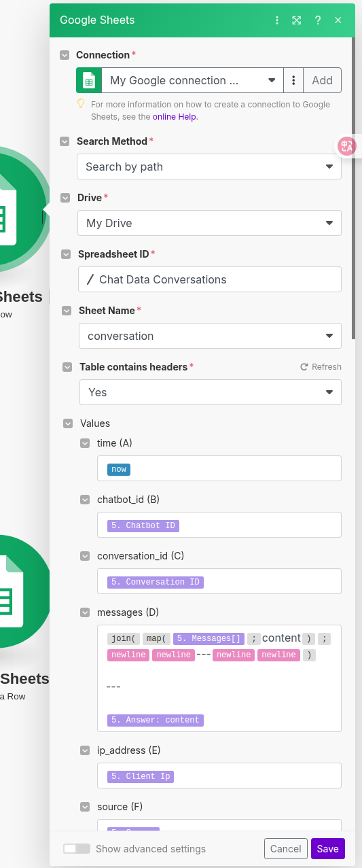Click the green Google Sheets icon beside Connection

[x=89, y=80]
